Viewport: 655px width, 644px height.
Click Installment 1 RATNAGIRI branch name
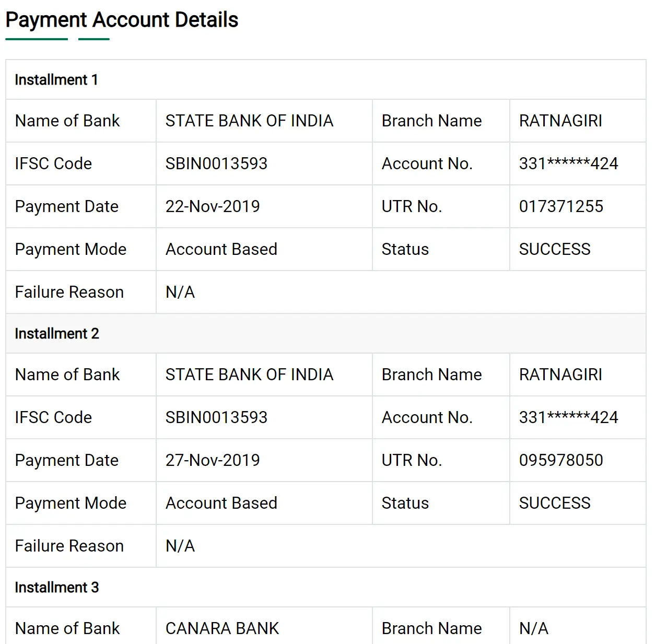(560, 121)
